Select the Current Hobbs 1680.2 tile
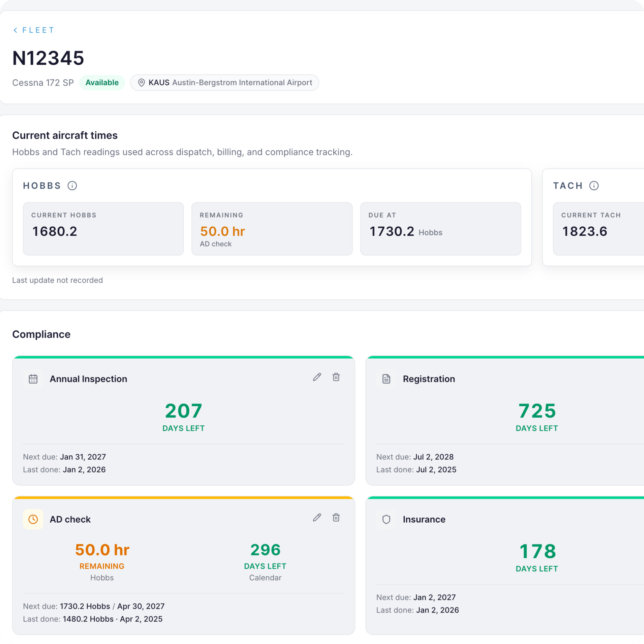Image resolution: width=644 pixels, height=644 pixels. [x=103, y=229]
